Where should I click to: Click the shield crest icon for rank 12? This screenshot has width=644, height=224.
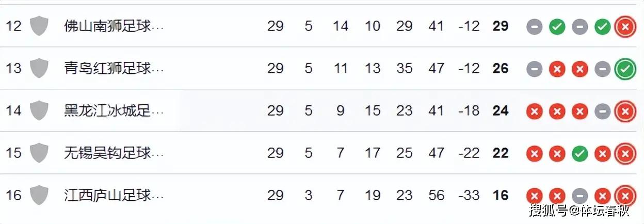click(x=39, y=26)
